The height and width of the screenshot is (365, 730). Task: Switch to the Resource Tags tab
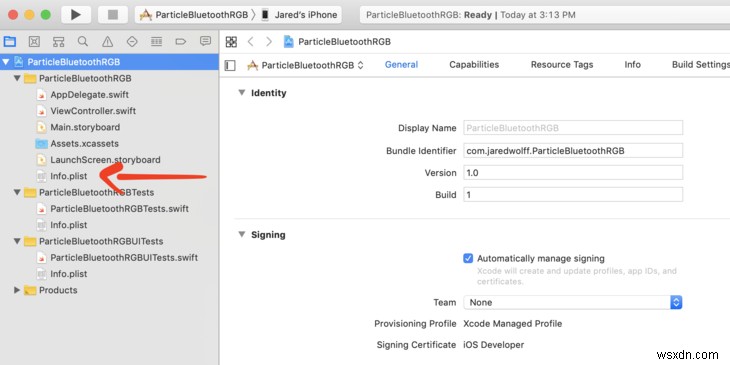tap(562, 65)
